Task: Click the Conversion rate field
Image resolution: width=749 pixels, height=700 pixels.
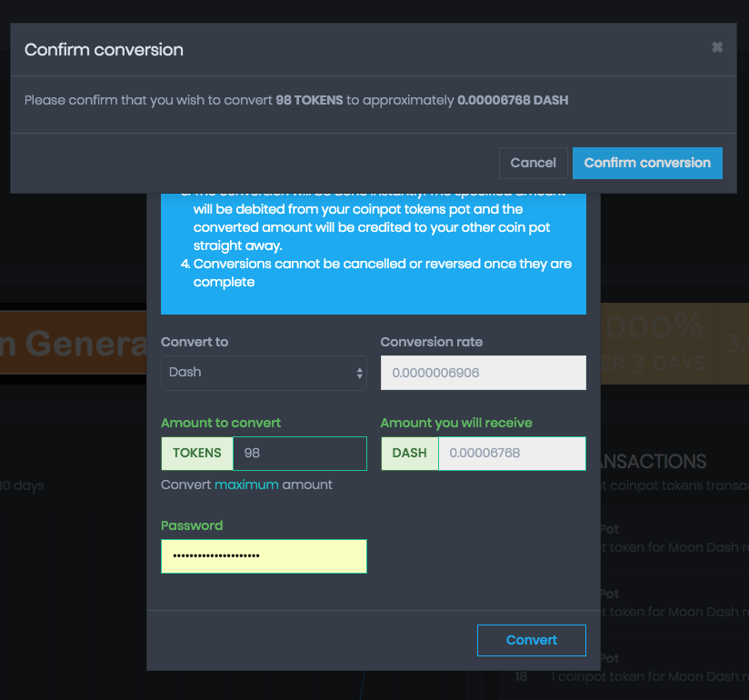Action: tap(484, 373)
